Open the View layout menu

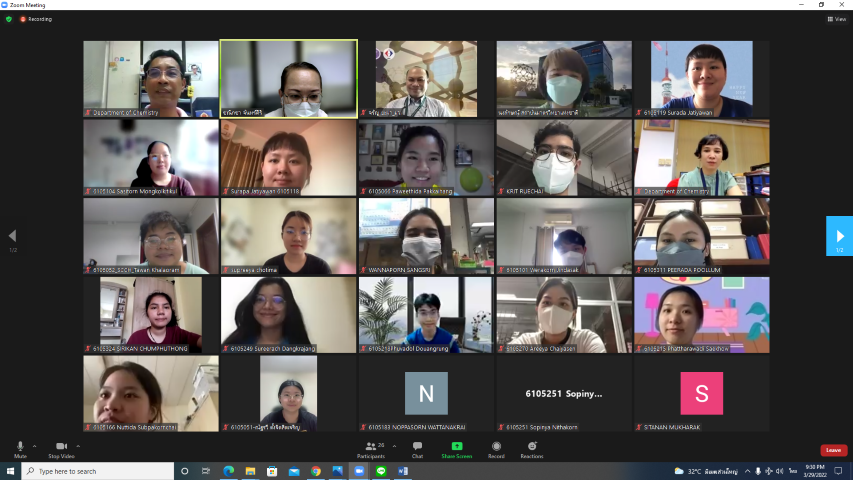click(836, 19)
